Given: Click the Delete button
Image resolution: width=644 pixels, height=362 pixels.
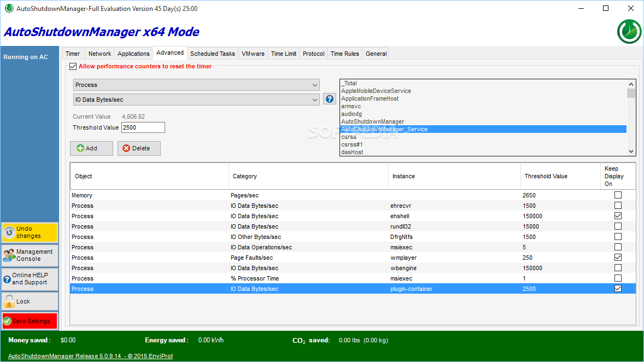Looking at the screenshot, I should tap(139, 148).
